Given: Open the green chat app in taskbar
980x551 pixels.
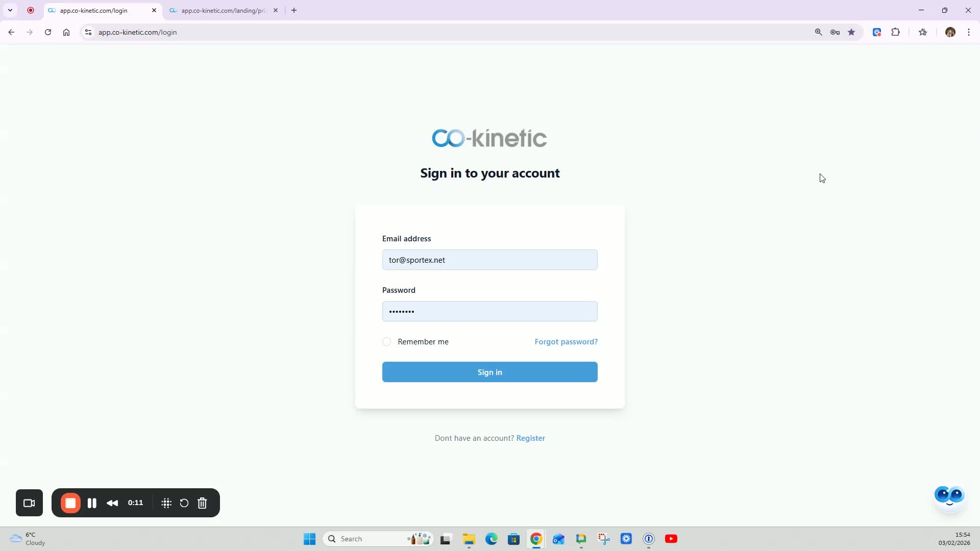Looking at the screenshot, I should coord(581,539).
